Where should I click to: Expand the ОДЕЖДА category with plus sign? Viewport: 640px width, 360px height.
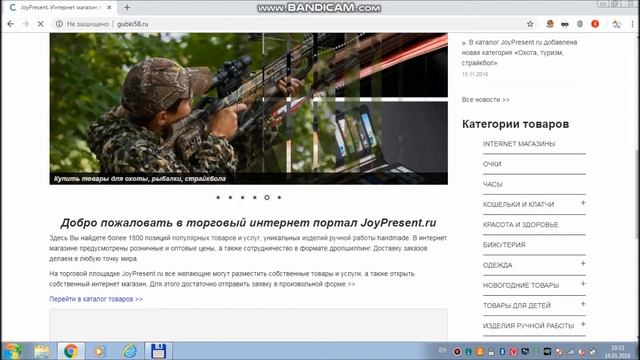point(583,264)
